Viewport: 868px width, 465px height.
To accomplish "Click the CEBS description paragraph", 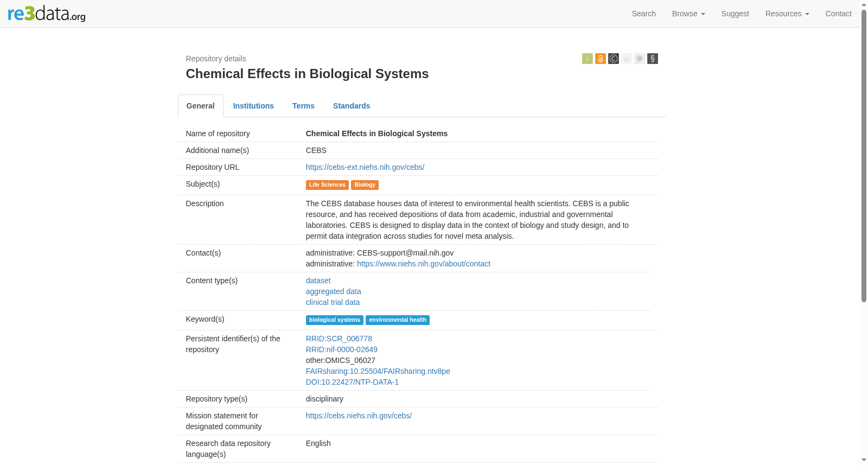I will click(x=468, y=220).
